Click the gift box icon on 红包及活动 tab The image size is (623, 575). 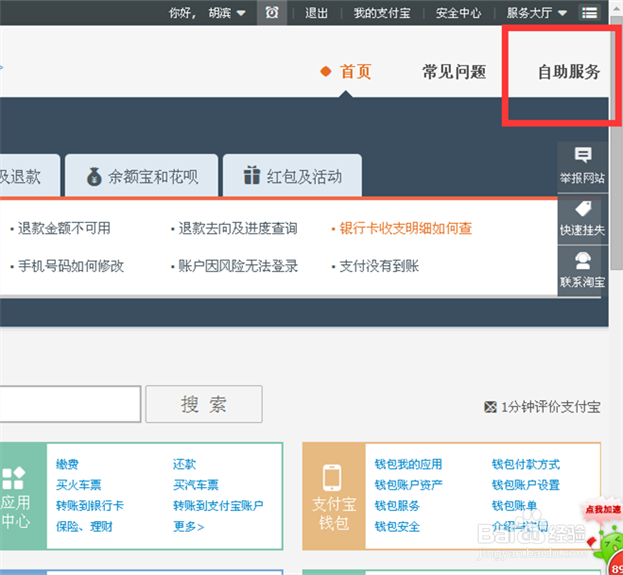coord(252,175)
